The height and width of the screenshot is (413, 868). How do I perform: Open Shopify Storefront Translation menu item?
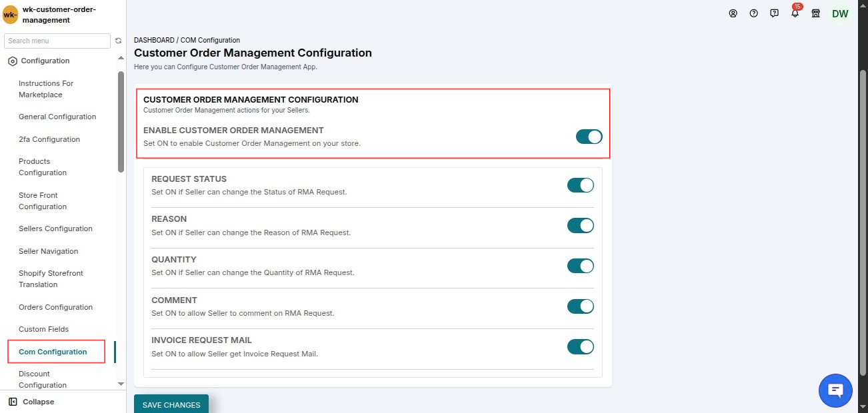(51, 279)
